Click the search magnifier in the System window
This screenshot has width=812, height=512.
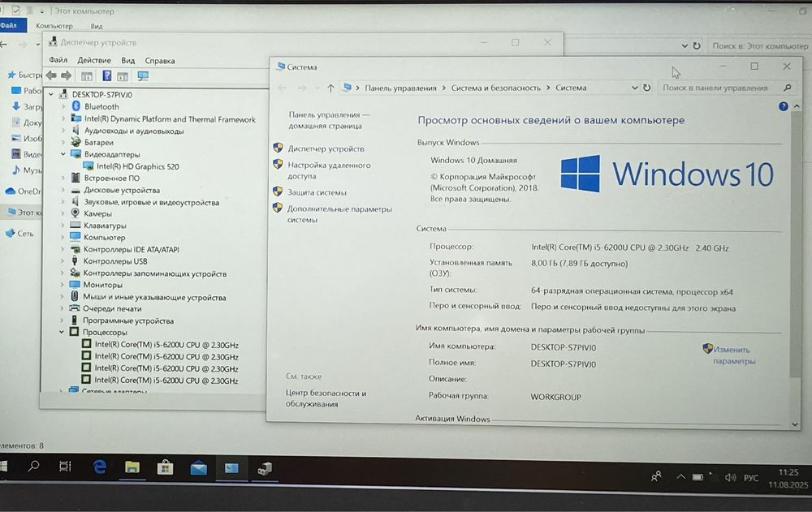[x=787, y=88]
